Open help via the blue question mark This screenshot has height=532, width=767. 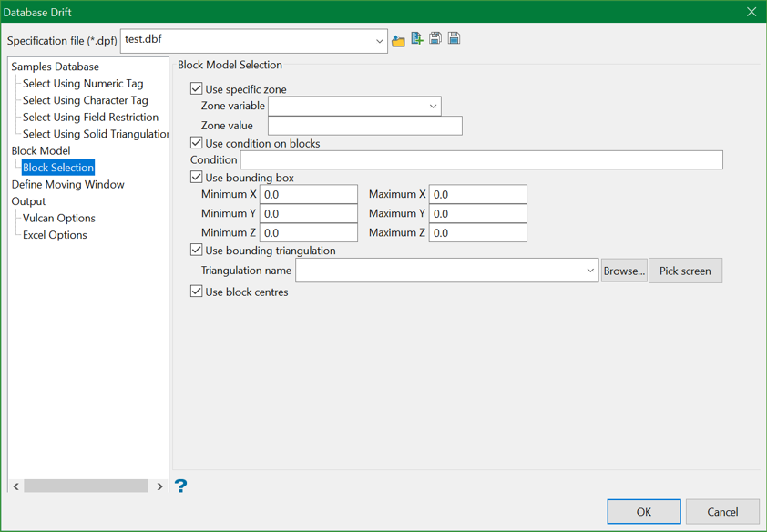pos(180,486)
